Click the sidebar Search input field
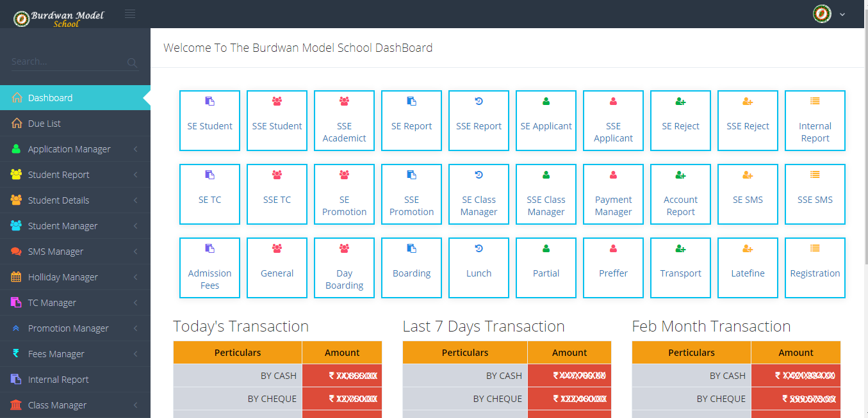Screen dimensions: 868x418 click(x=64, y=62)
